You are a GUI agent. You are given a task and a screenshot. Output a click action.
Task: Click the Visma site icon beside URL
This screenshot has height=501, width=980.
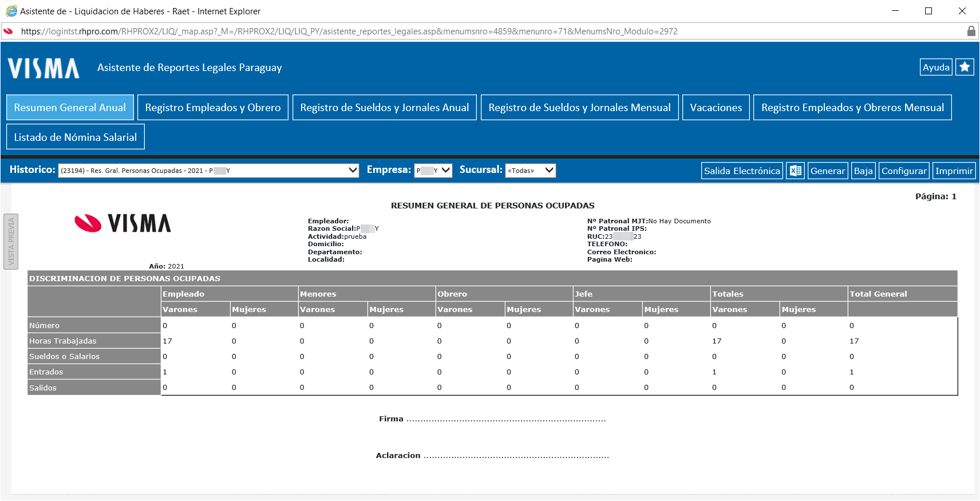click(9, 31)
